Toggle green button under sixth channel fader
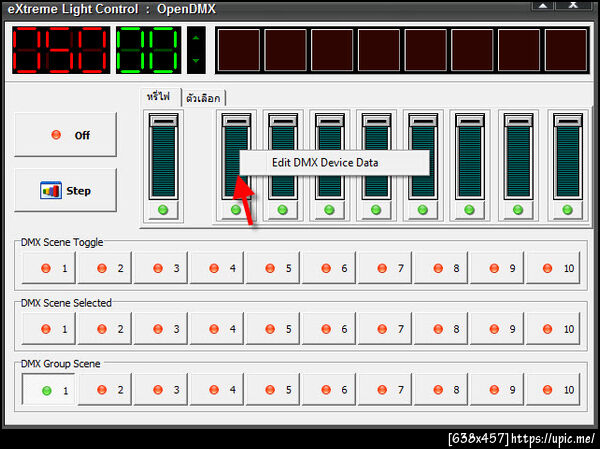 click(x=470, y=210)
